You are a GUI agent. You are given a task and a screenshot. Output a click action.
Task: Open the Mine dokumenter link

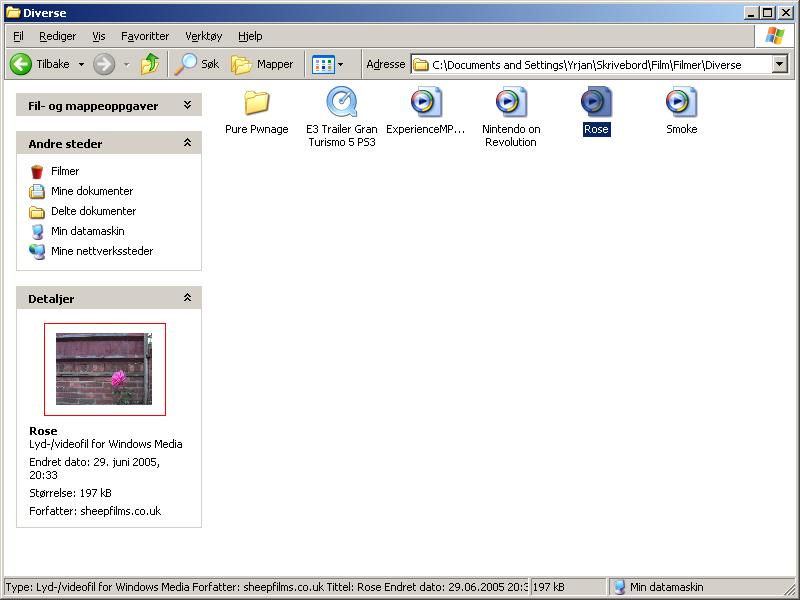click(x=92, y=191)
